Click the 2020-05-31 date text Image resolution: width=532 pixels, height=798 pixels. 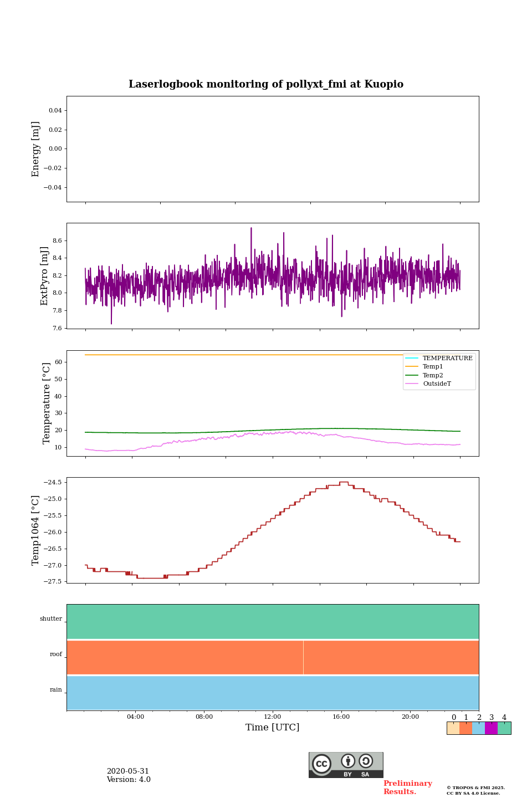point(128,771)
